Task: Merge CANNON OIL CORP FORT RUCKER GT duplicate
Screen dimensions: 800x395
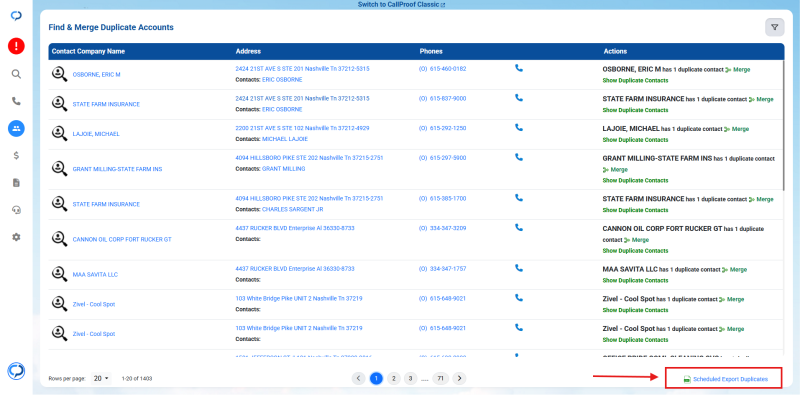Action: click(636, 240)
